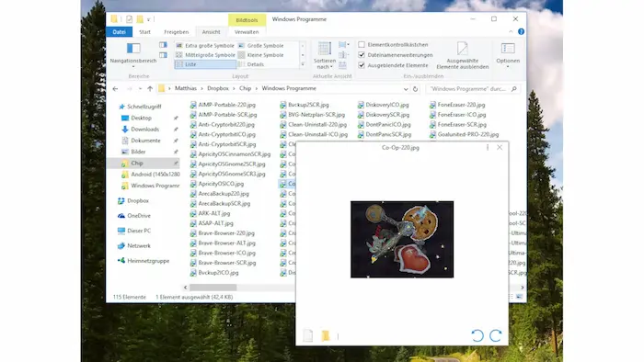Rotate preview image clockwise
The width and height of the screenshot is (644, 362).
coord(495,335)
